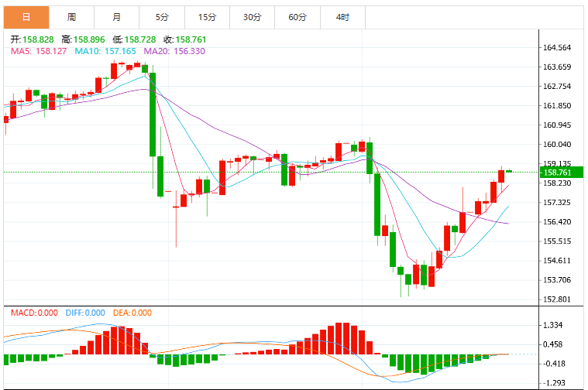This screenshot has width=588, height=390.
Task: Click the 164.564 price axis label
Action: (557, 47)
